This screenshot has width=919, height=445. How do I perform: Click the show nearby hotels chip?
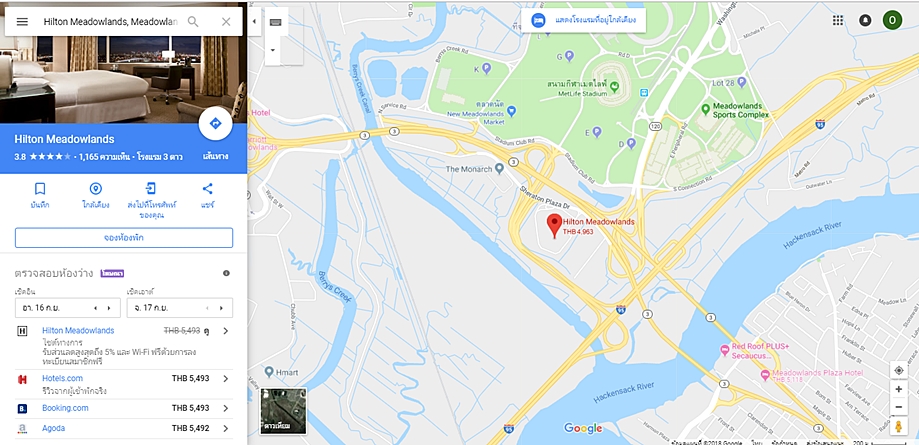pos(584,21)
